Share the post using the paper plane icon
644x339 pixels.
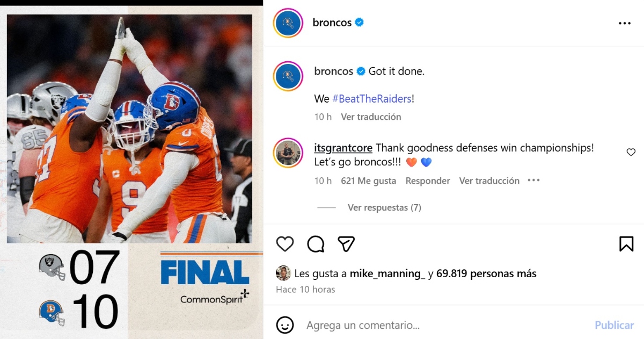(346, 243)
